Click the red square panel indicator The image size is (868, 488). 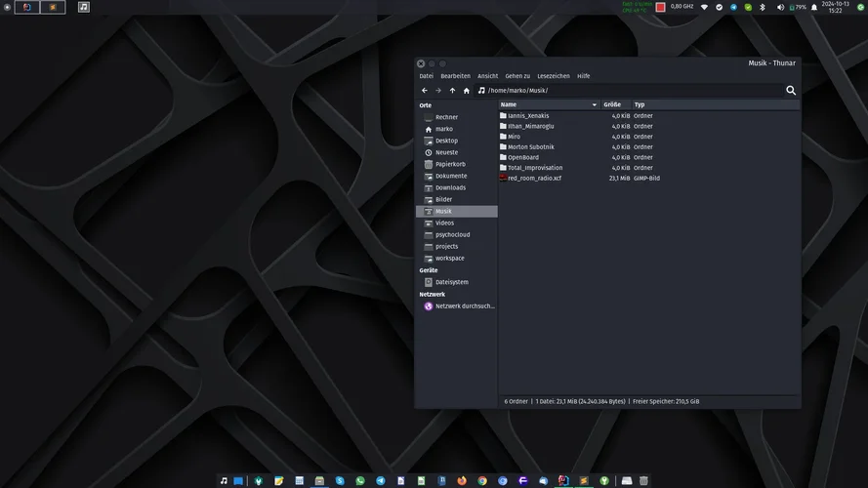pyautogui.click(x=660, y=7)
